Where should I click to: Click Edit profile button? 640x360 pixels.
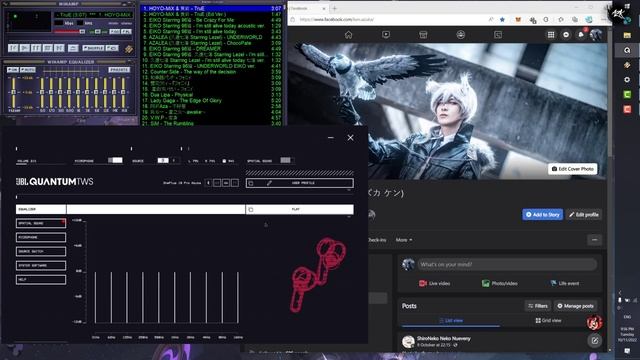pyautogui.click(x=583, y=214)
